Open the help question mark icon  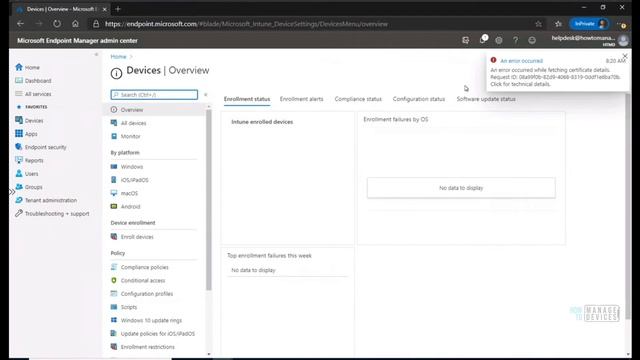516,40
